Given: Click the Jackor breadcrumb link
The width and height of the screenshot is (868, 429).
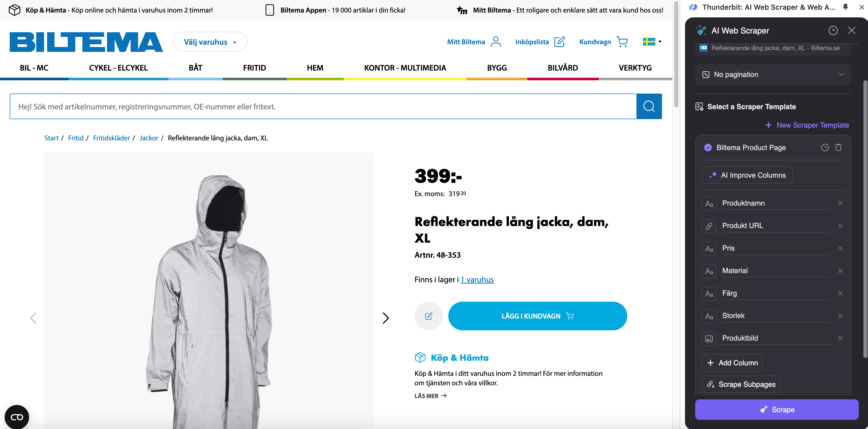Looking at the screenshot, I should [x=149, y=138].
